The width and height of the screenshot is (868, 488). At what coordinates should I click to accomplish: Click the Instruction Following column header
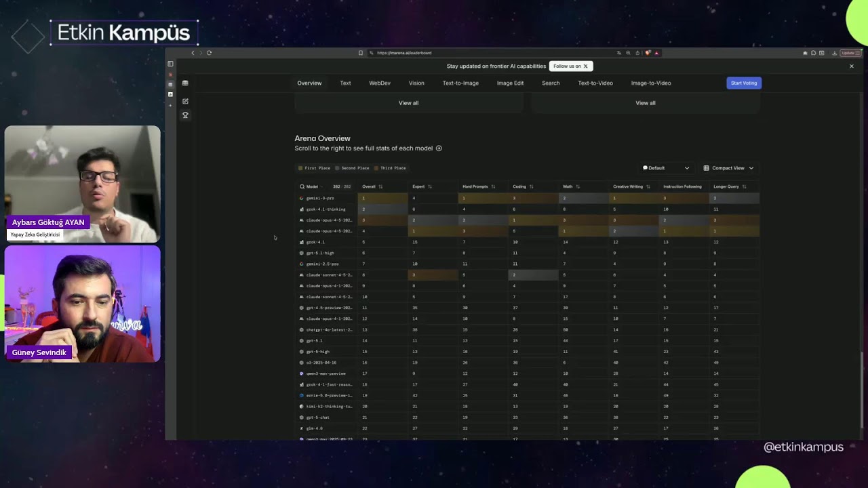(682, 186)
